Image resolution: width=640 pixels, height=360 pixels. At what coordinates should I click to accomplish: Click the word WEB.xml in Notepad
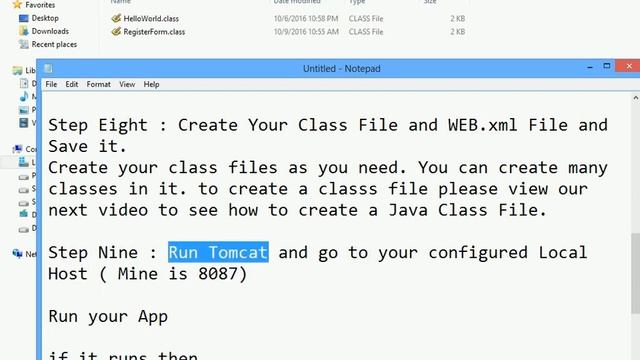click(x=483, y=125)
